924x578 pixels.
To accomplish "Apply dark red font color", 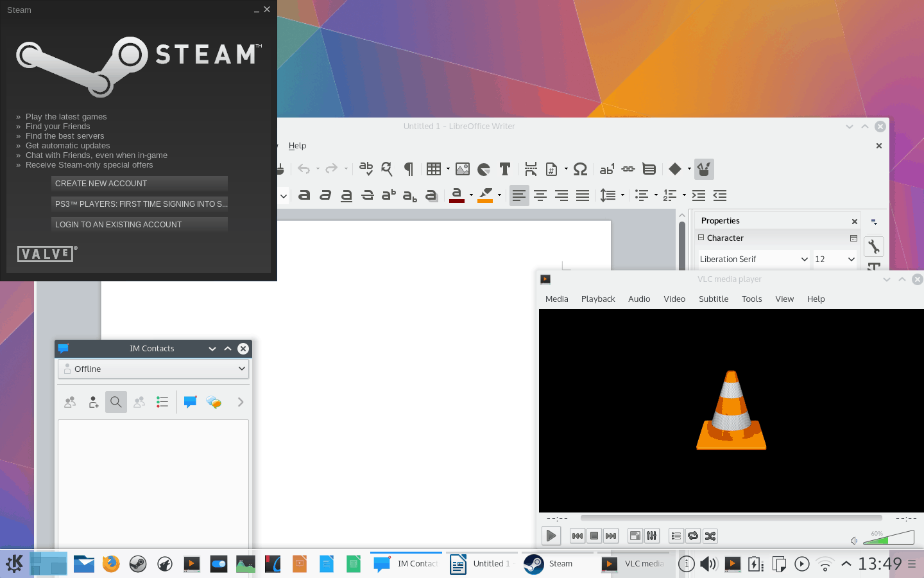I will click(457, 195).
